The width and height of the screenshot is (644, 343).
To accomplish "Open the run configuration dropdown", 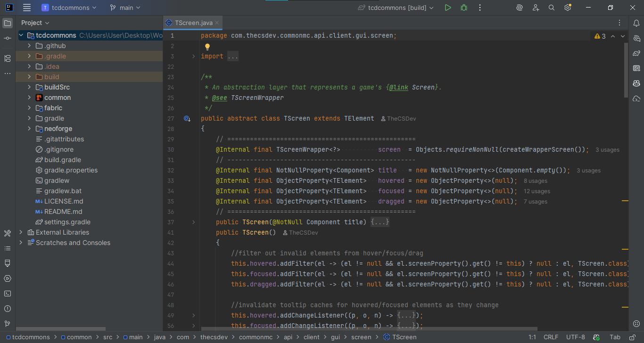I will 395,8.
